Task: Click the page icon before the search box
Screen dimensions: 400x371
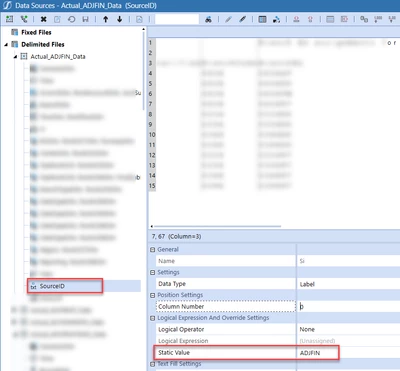Action: pyautogui.click(x=139, y=19)
